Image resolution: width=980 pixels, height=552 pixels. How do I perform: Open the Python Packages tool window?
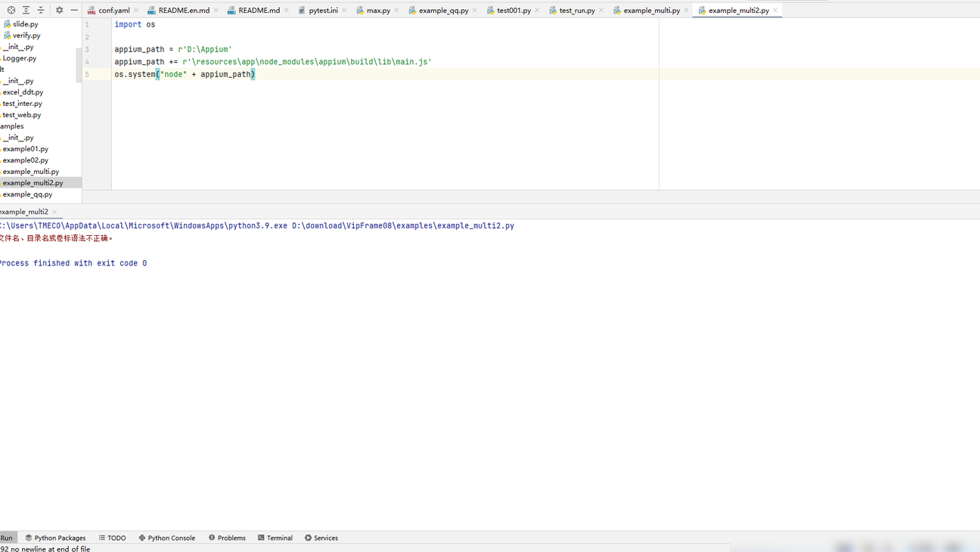[x=55, y=538]
